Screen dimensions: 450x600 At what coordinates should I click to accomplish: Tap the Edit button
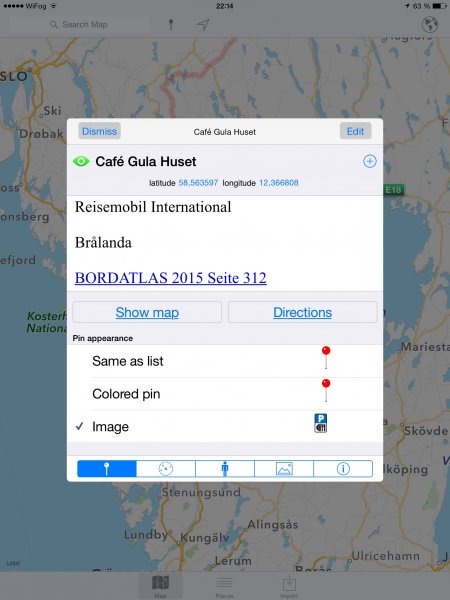[x=355, y=131]
